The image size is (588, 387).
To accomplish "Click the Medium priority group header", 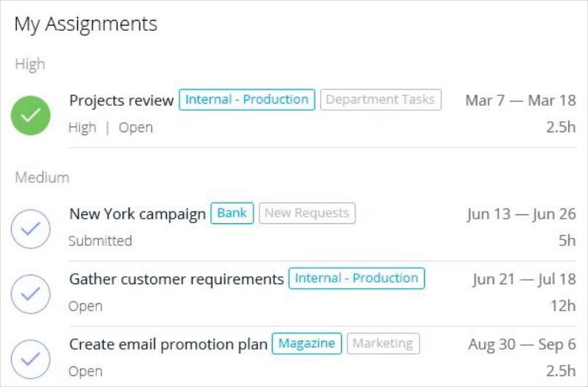I will pos(42,178).
